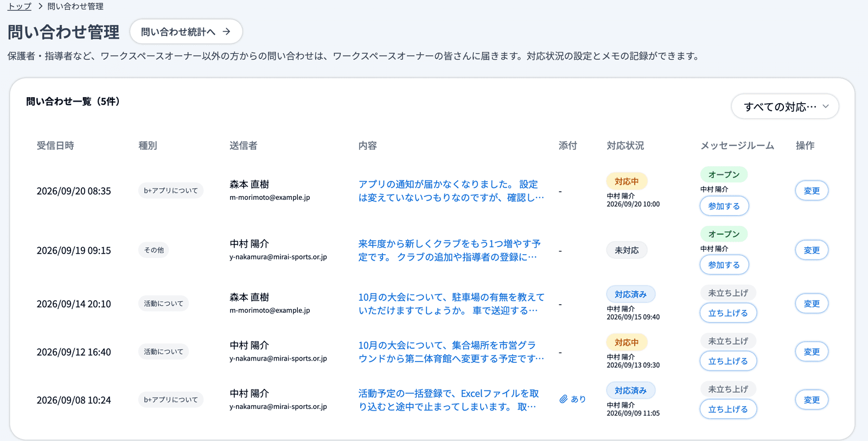Open the 集合場所を市営グラウンド inquiry link

(451, 352)
